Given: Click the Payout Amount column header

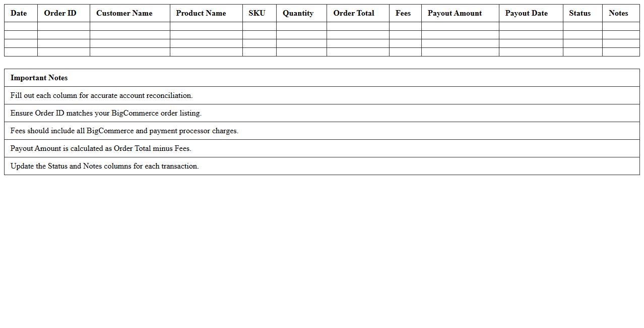Looking at the screenshot, I should tap(455, 13).
